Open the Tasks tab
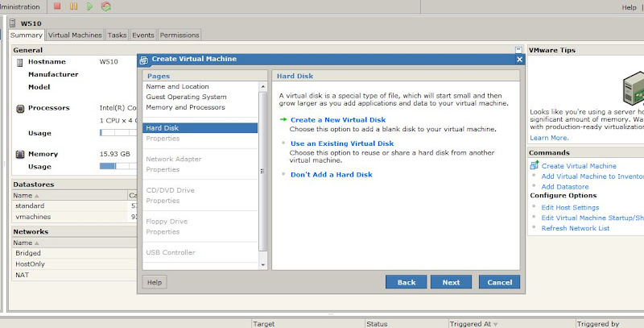Screen dimensions: 644x328 [x=117, y=35]
